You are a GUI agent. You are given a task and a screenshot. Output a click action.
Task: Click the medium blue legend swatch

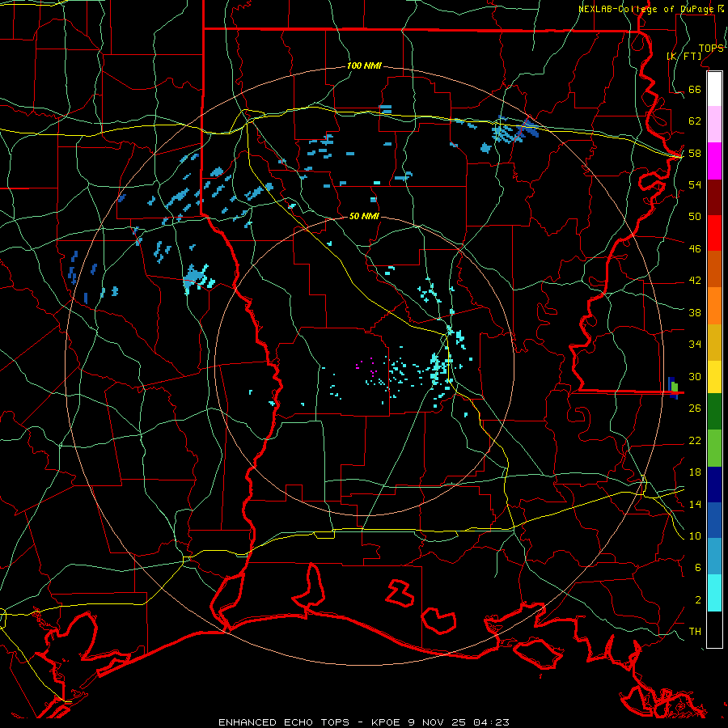[714, 520]
